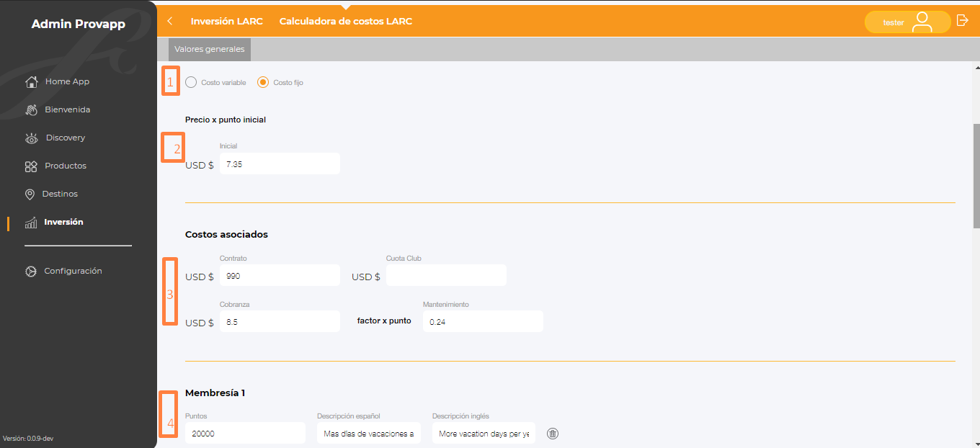Screen dimensions: 980x448
Task: Open Inversión LARC section
Action: [226, 21]
